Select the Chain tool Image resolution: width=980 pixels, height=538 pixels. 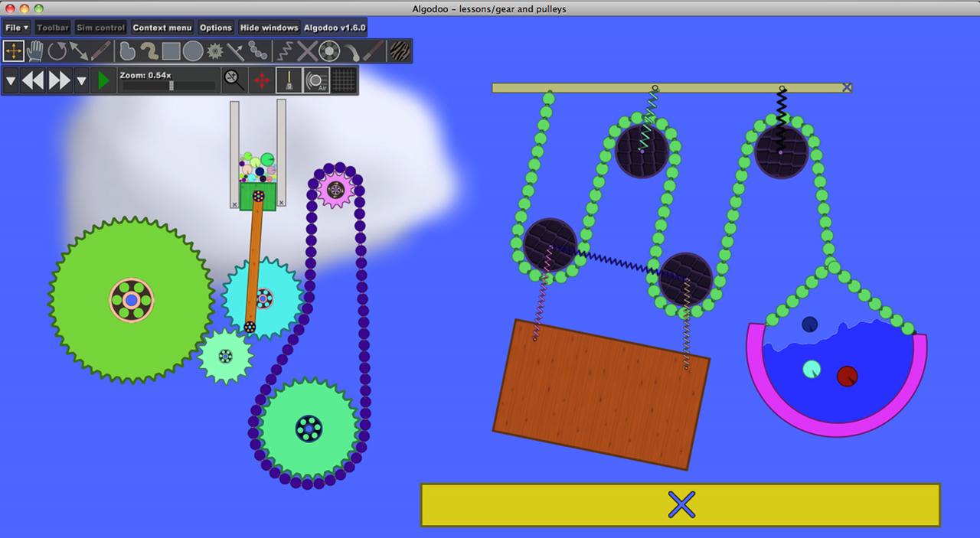pyautogui.click(x=259, y=51)
